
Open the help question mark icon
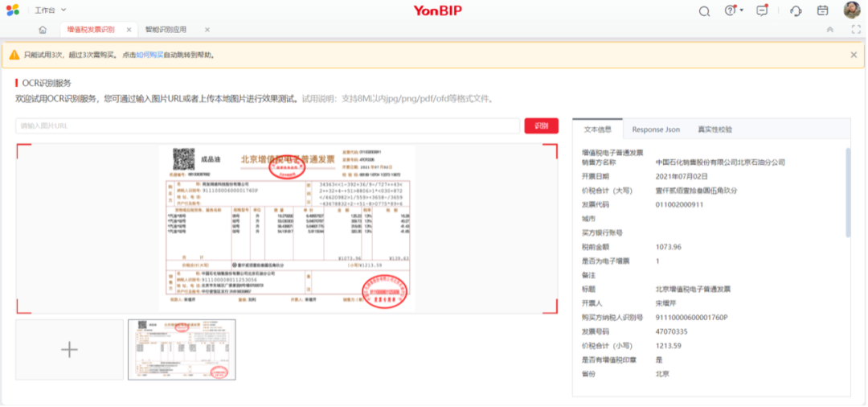tap(730, 10)
